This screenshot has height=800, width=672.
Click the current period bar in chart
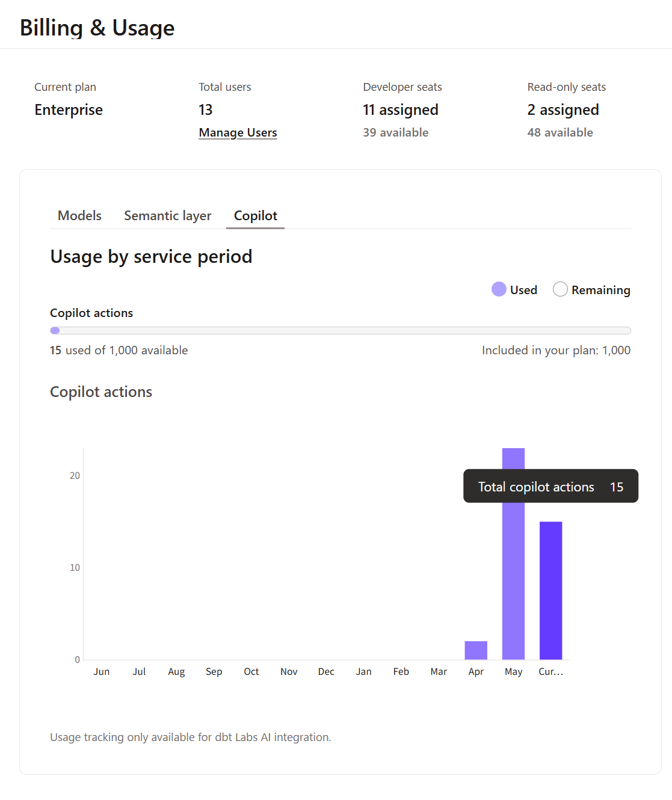click(x=550, y=591)
